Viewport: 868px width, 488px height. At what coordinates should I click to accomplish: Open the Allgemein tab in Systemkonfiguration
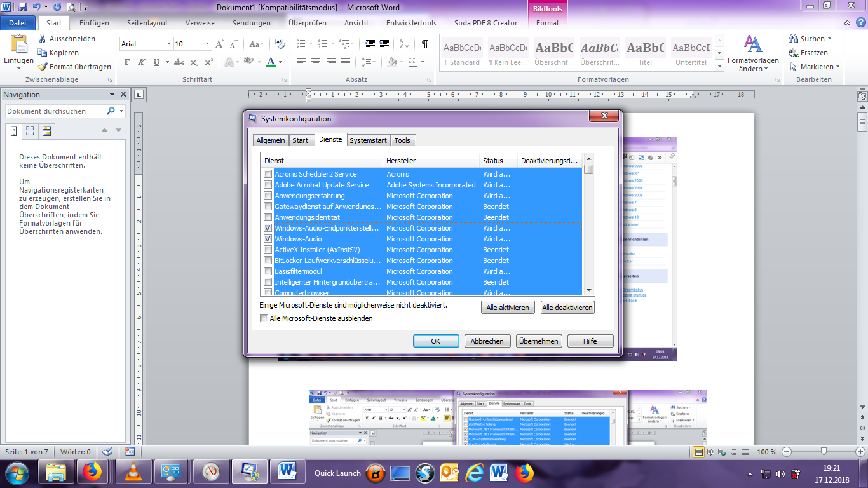click(271, 140)
